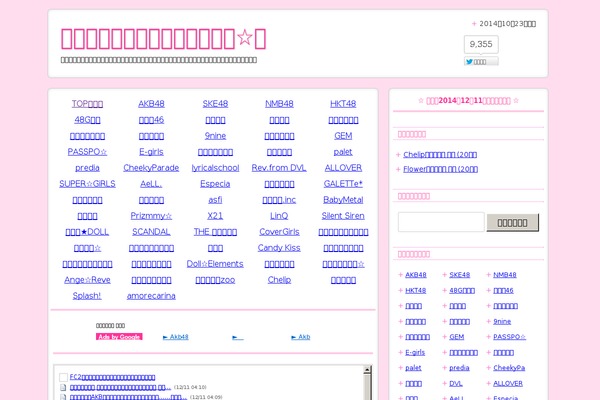Click the Twitter tweet button under 9,355

[x=481, y=62]
